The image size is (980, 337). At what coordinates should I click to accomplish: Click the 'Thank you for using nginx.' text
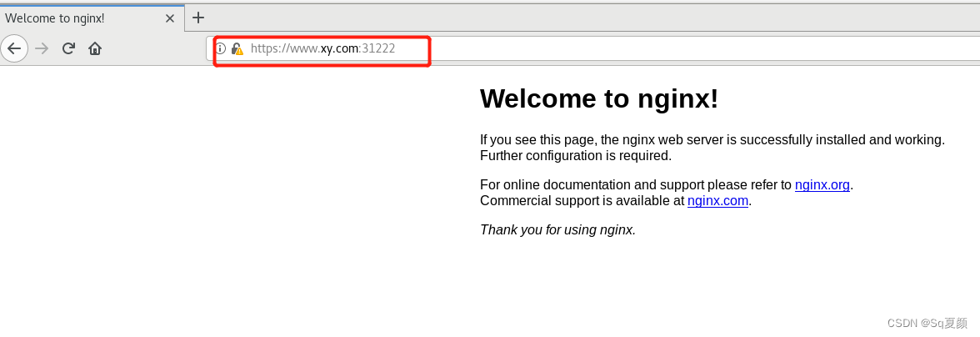point(557,230)
